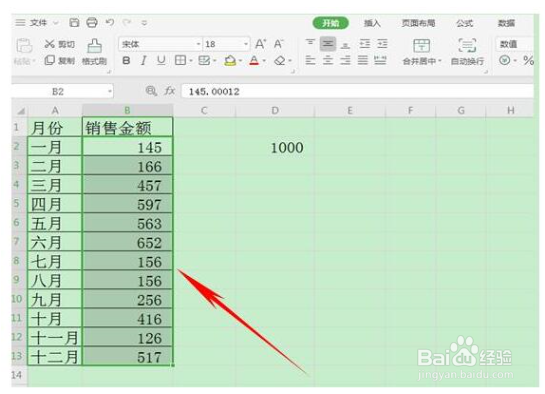
Task: Switch to the 开始 tab
Action: tap(331, 23)
